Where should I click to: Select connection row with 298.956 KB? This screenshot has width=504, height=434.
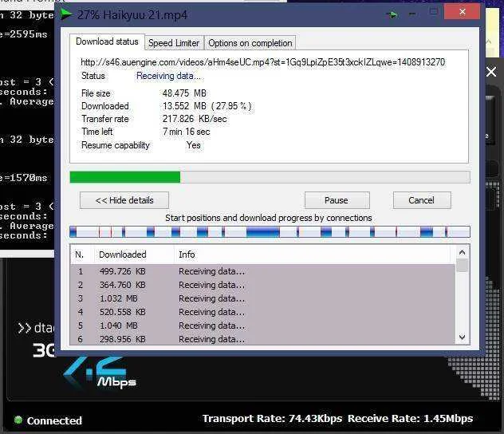(263, 339)
